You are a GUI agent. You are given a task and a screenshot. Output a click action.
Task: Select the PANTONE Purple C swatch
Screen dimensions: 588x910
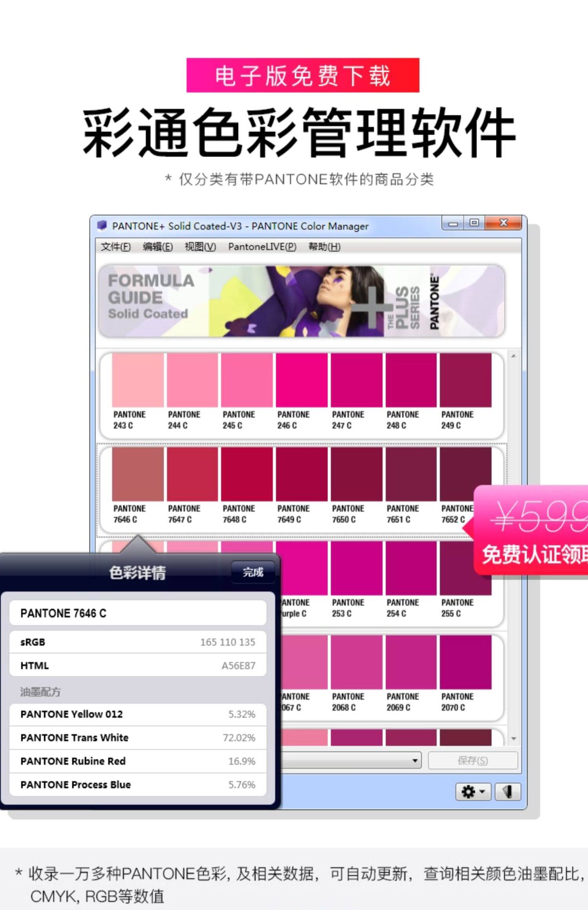[x=304, y=568]
